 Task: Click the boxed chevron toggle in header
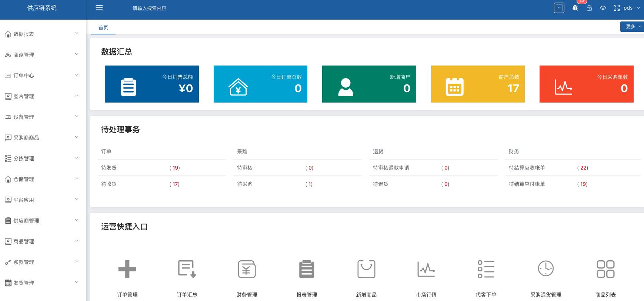pos(559,8)
